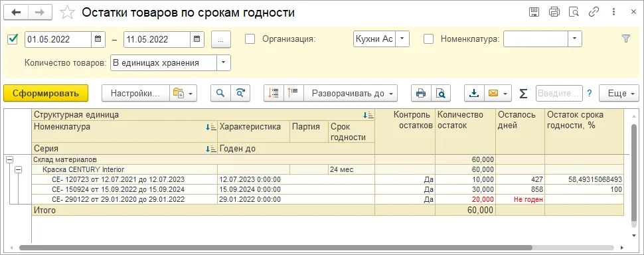
Task: Collapse all groups toolbar icon
Action: [x=273, y=94]
